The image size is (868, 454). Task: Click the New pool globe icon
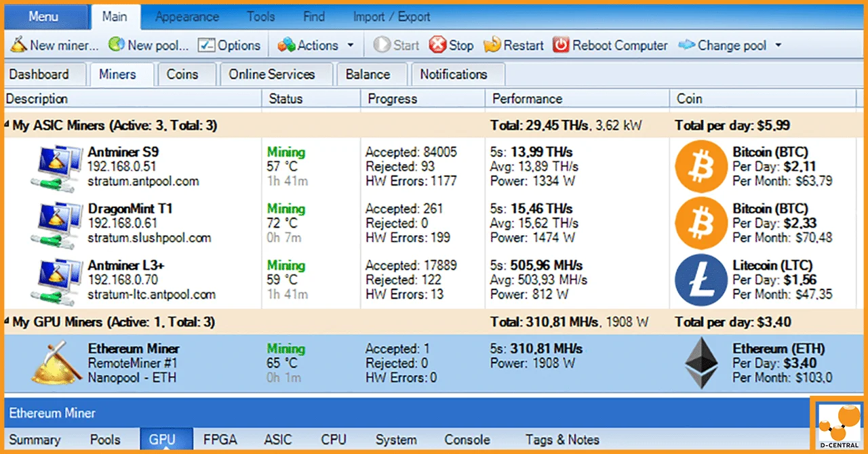click(x=117, y=45)
